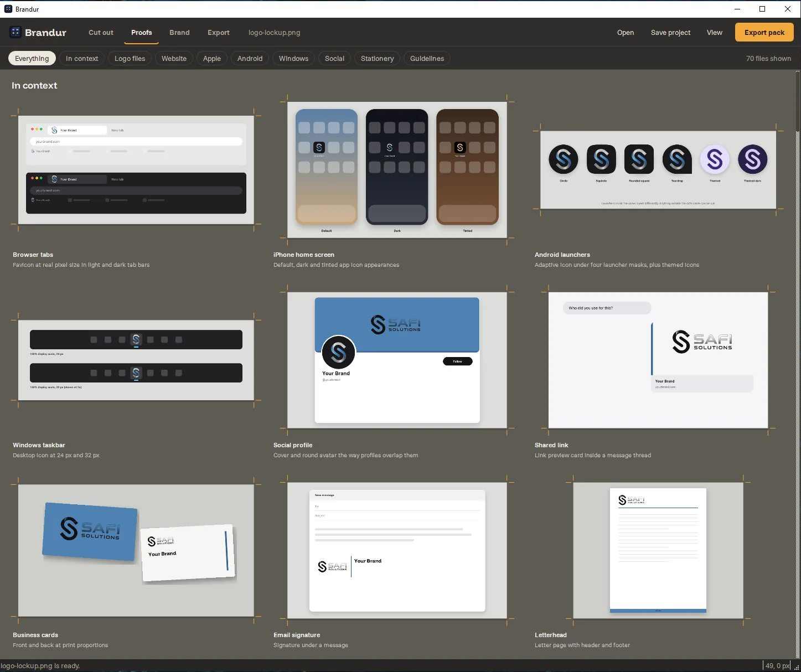
Task: Click the light Themed launcher icon
Action: click(715, 159)
